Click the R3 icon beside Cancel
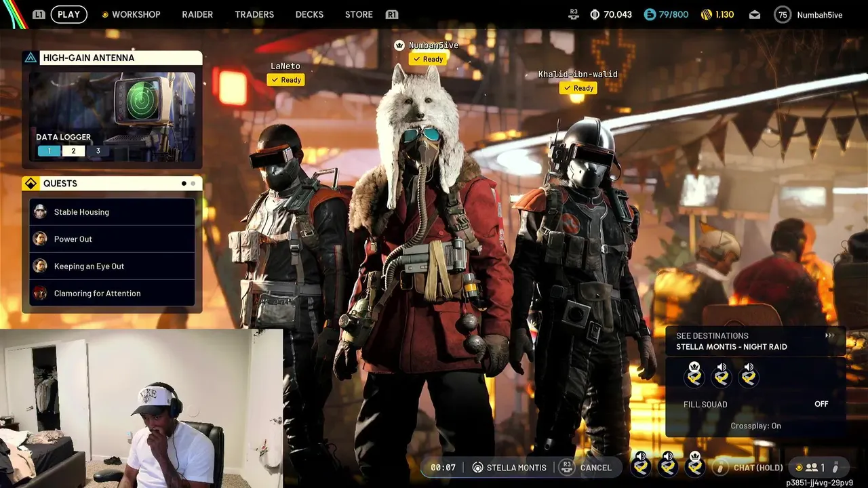Screen dimensions: 868x488 [x=566, y=467]
